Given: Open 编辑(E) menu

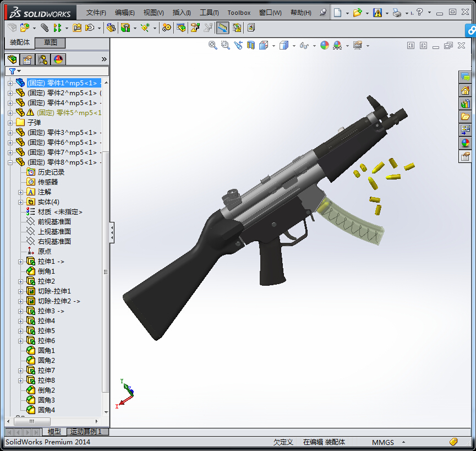Looking at the screenshot, I should [124, 13].
